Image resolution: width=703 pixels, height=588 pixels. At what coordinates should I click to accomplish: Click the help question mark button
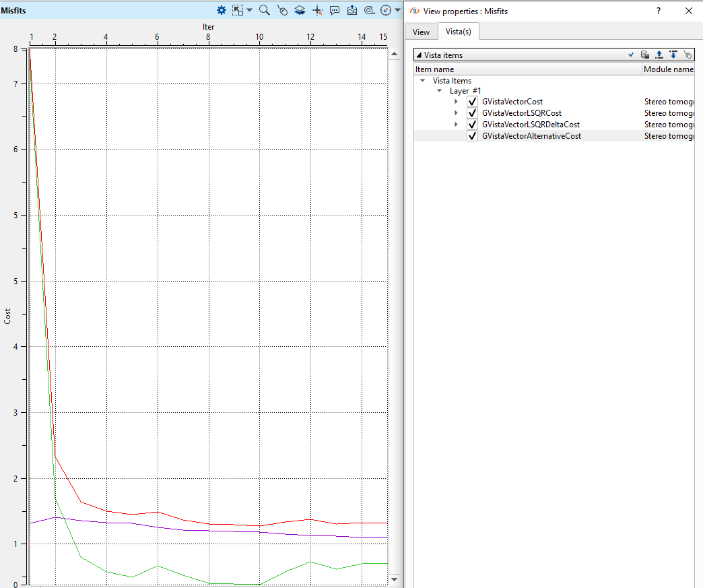659,11
